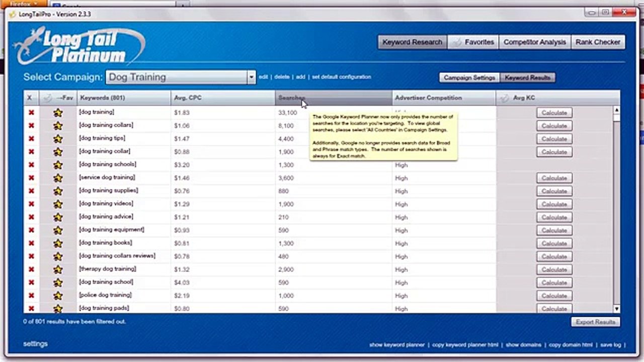The width and height of the screenshot is (644, 362).
Task: Delete the [service dog training] row
Action: coord(31,178)
